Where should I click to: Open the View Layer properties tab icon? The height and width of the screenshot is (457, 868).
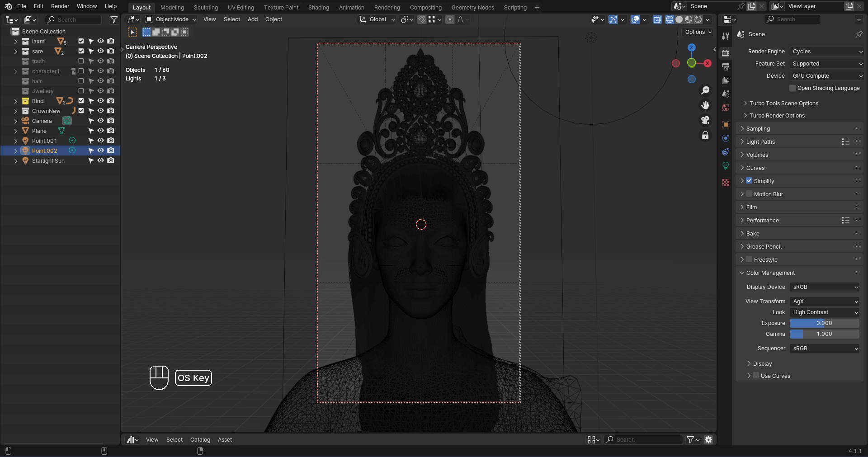[x=726, y=80]
